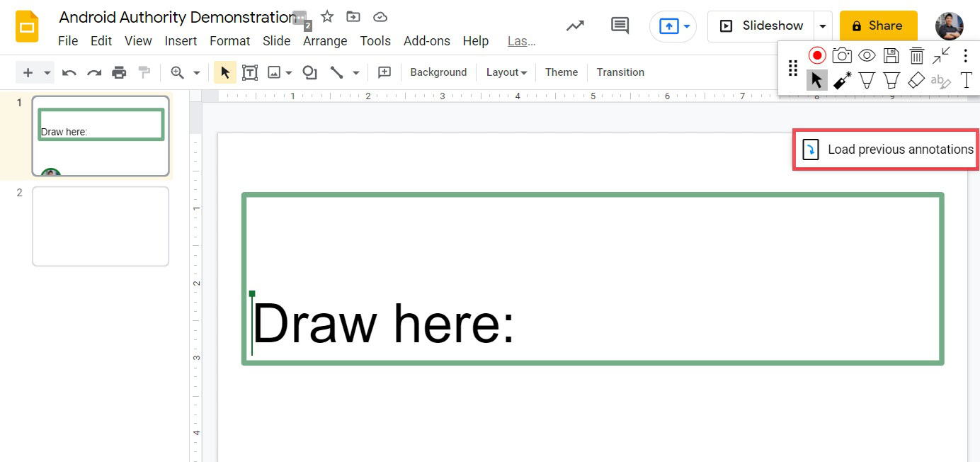Click the yellow Share button
980x462 pixels.
coord(878,26)
